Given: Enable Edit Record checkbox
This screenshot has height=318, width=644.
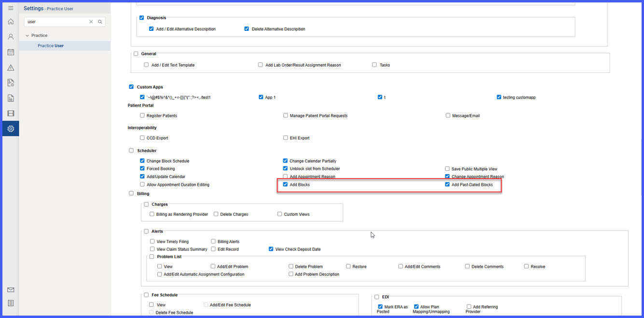Looking at the screenshot, I should (213, 249).
